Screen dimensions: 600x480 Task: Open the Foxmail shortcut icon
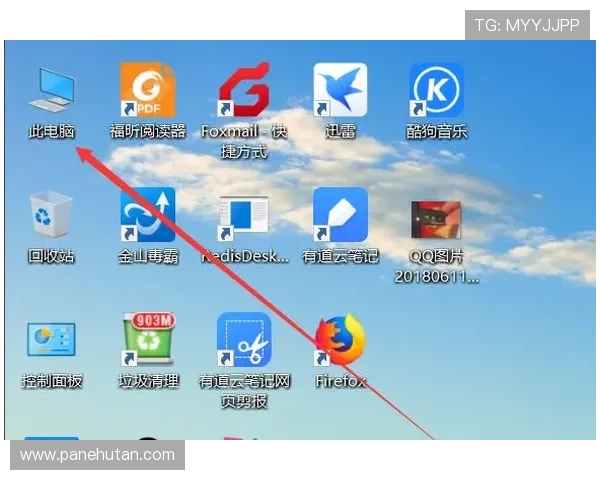245,90
